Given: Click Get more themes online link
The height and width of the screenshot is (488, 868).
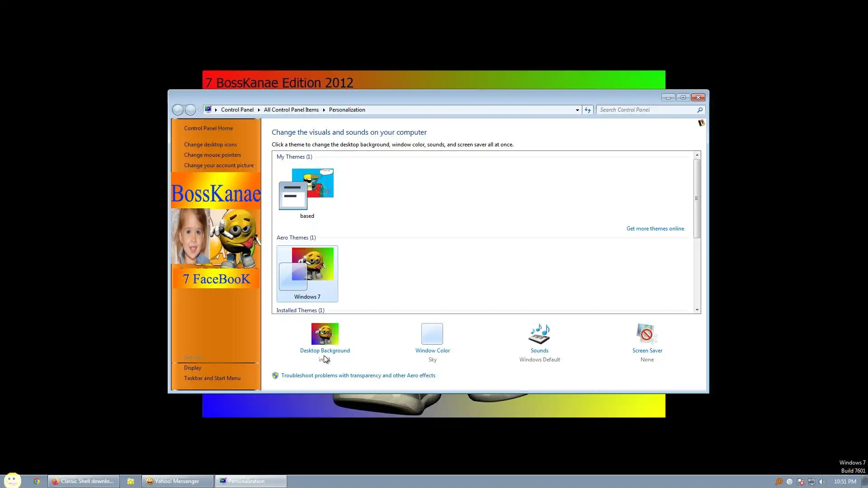Looking at the screenshot, I should (655, 229).
